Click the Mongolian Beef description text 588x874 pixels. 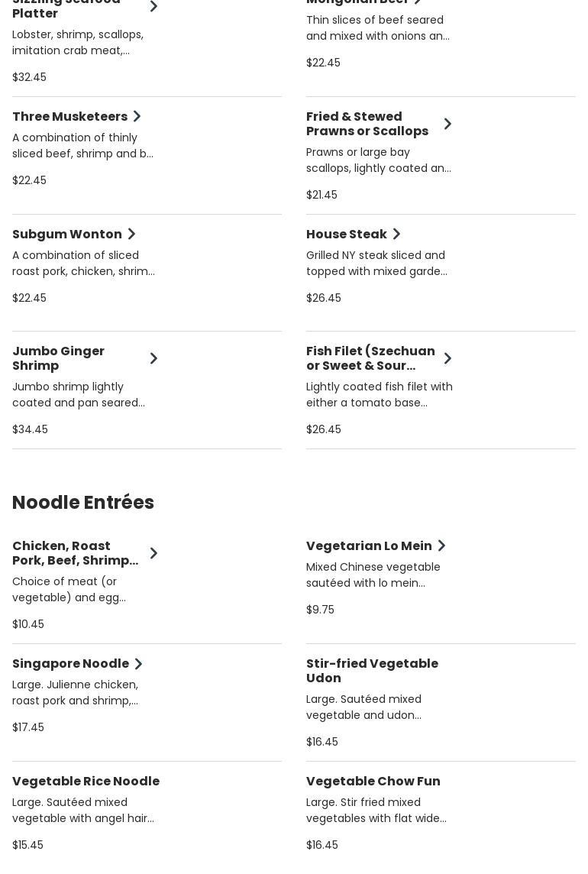(x=378, y=28)
